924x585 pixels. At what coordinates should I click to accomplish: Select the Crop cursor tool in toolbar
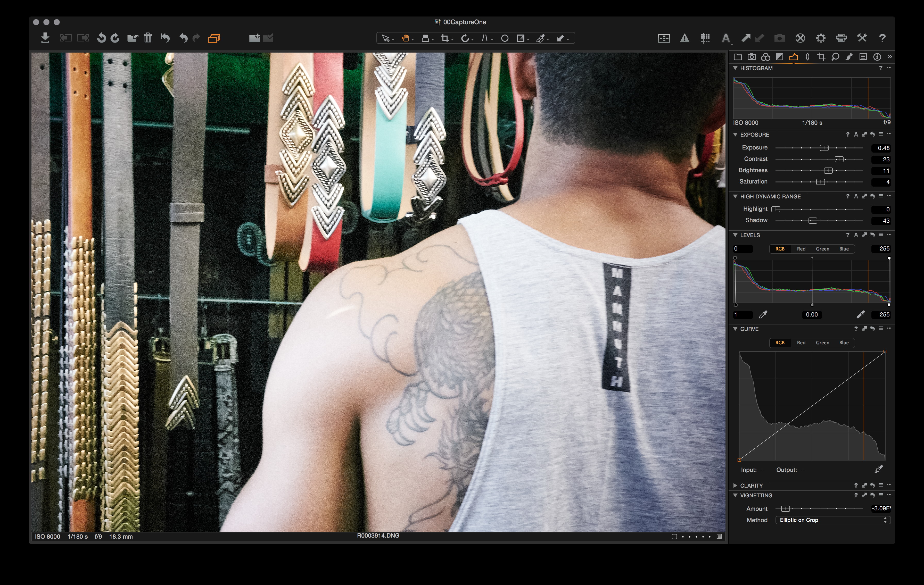click(445, 38)
